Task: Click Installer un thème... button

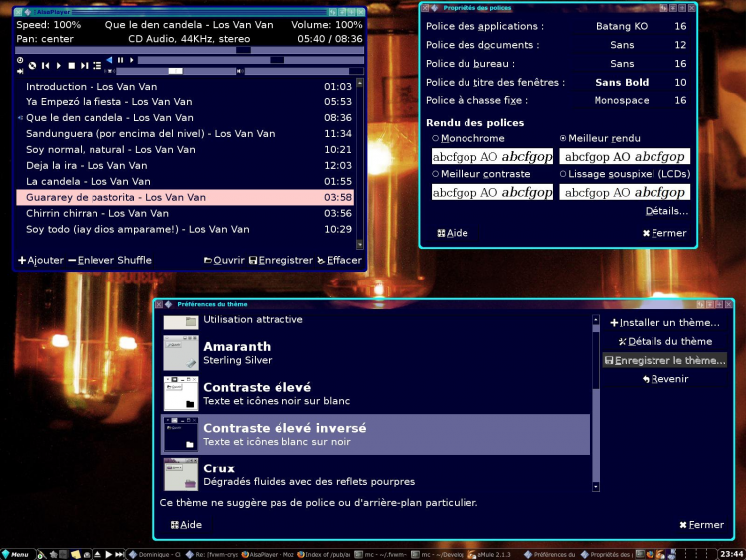Action: (663, 323)
